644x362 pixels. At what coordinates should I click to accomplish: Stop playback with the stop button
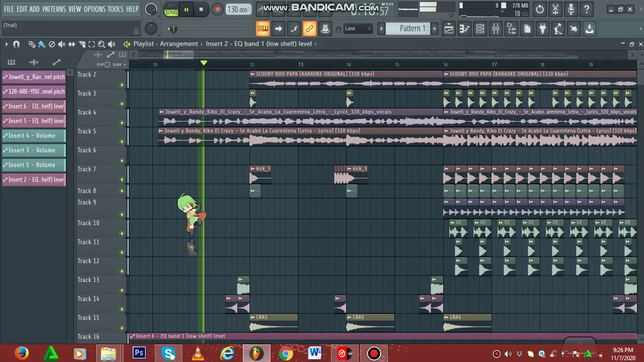coord(201,10)
